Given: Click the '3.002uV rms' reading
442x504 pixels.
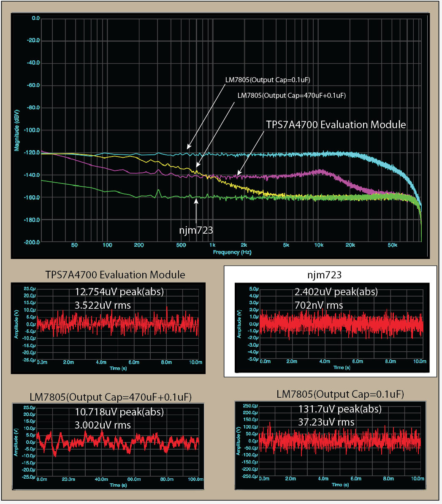Looking at the screenshot, I should tap(103, 425).
